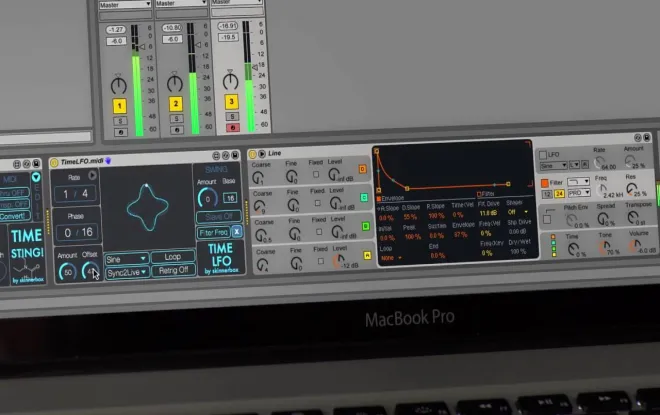The height and width of the screenshot is (415, 660).
Task: Solo track 1 with S button
Action: point(120,121)
